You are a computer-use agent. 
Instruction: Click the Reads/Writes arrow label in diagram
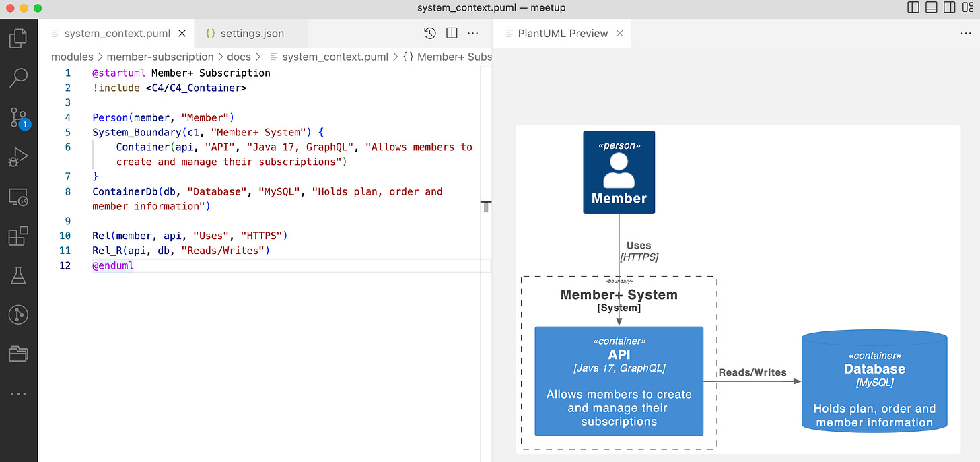click(x=753, y=372)
